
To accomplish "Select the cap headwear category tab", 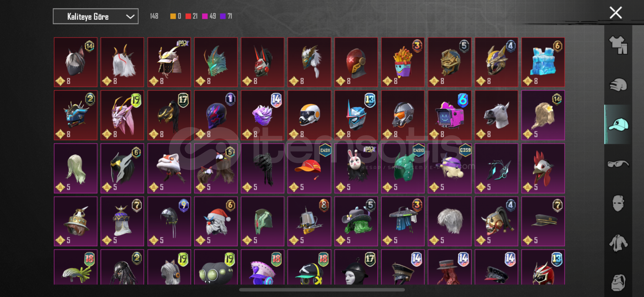I will (618, 124).
